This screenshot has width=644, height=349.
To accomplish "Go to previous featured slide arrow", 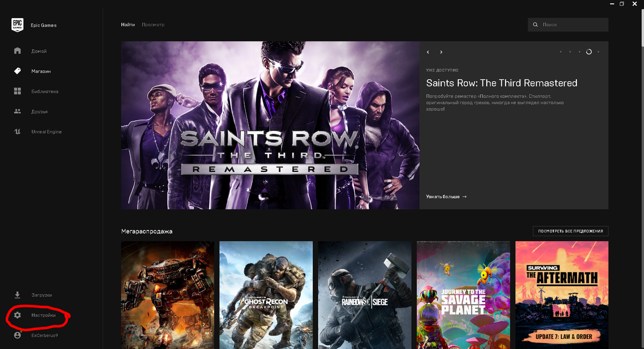I will click(x=428, y=52).
